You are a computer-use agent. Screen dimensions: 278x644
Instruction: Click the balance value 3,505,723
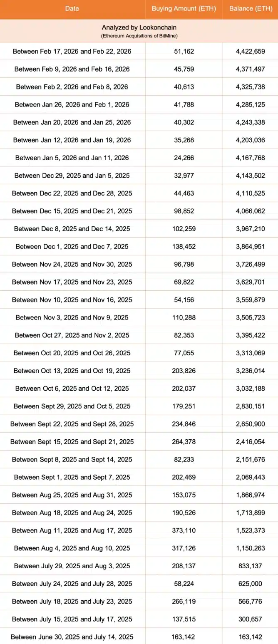click(x=250, y=317)
